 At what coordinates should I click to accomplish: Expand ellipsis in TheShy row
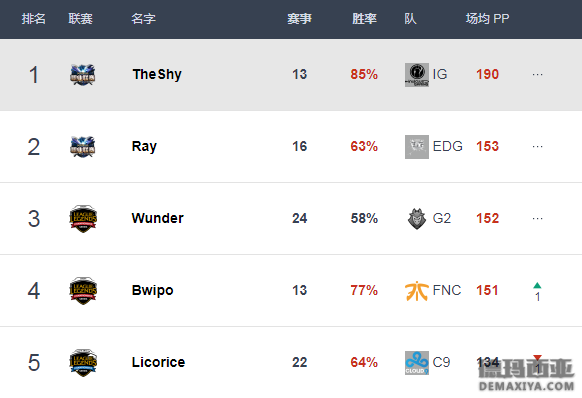[537, 75]
